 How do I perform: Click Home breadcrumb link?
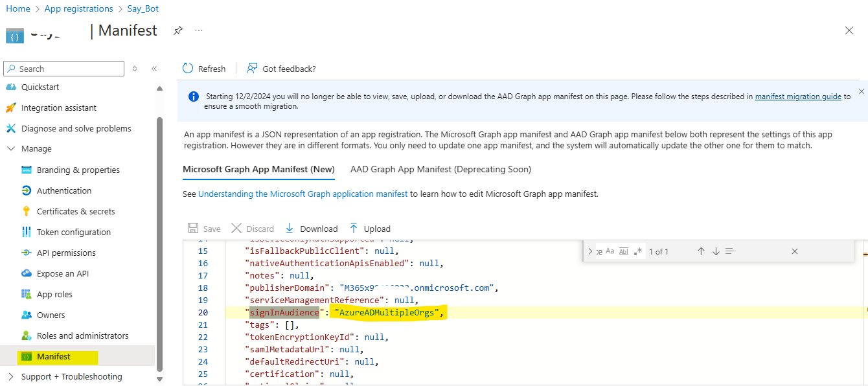18,8
